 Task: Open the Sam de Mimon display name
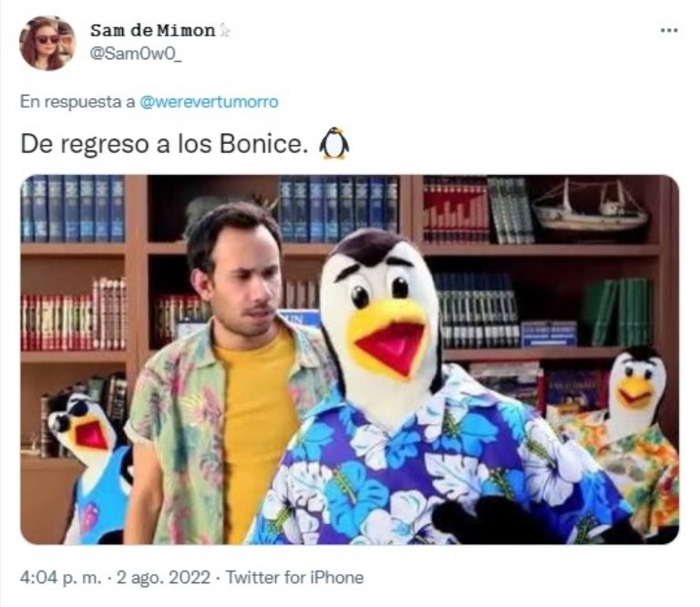(x=153, y=30)
